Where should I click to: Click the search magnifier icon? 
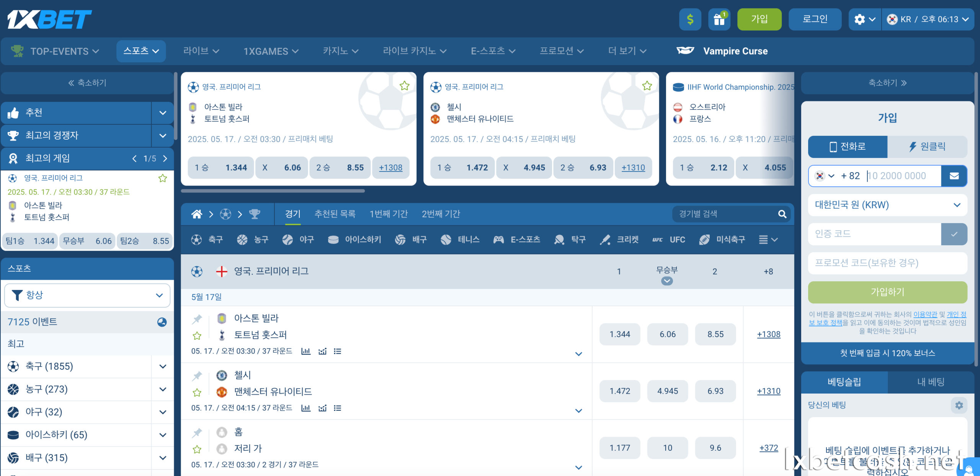click(x=782, y=214)
